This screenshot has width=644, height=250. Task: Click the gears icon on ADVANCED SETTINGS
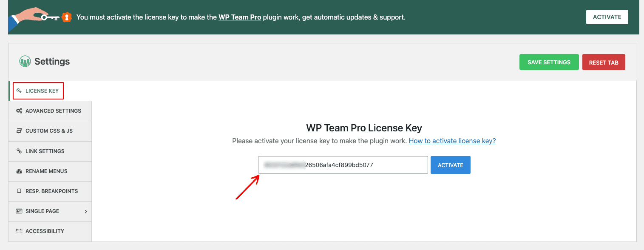[x=19, y=111]
